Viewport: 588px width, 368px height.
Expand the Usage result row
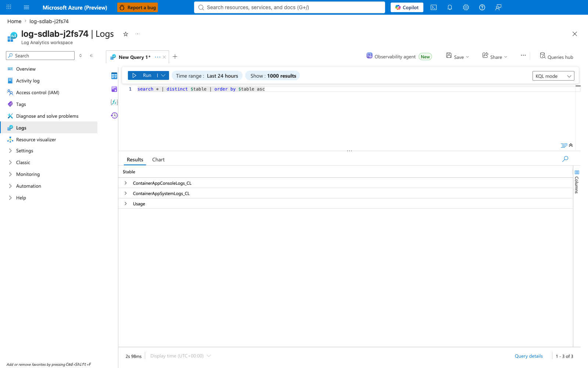[x=126, y=204]
